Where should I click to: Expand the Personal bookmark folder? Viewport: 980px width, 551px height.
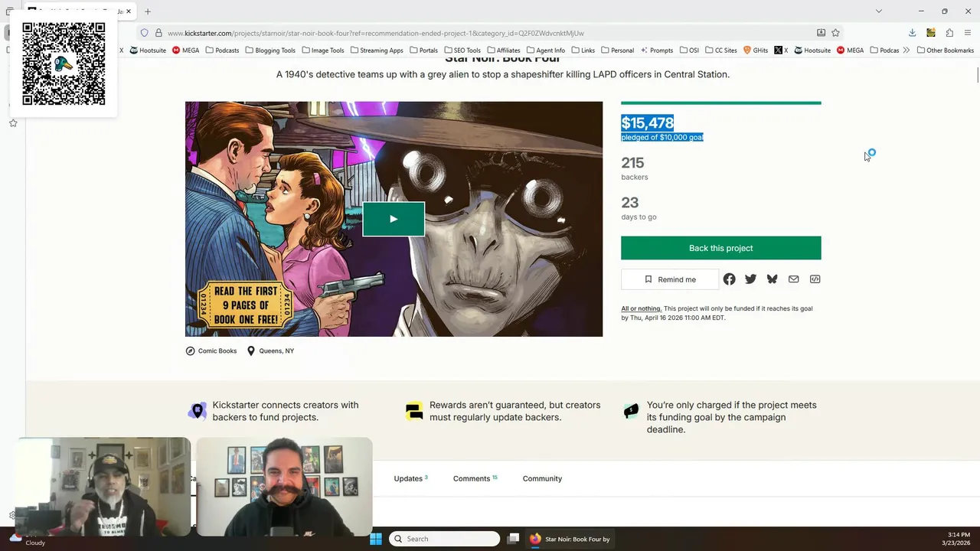pos(617,51)
